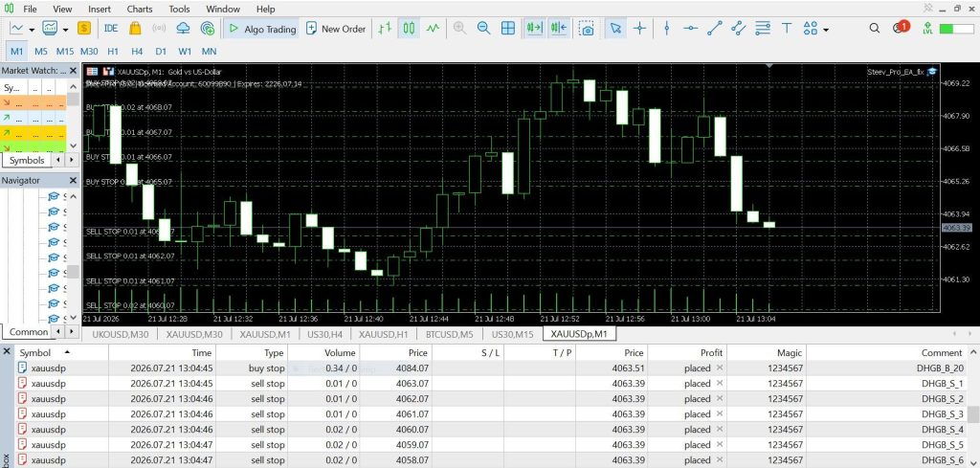Select the D1 timeframe
Image resolution: width=980 pixels, height=468 pixels.
pyautogui.click(x=161, y=52)
